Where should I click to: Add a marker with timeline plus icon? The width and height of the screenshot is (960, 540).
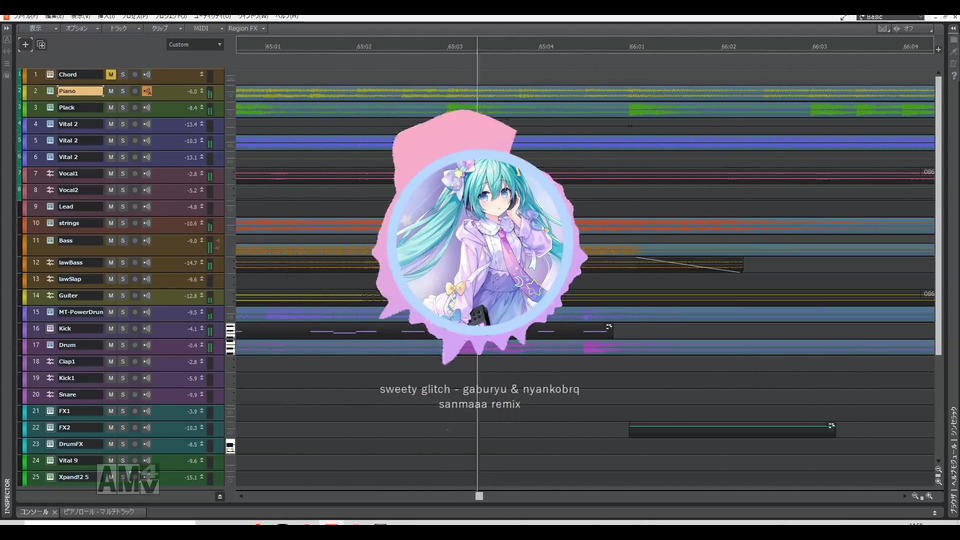tap(938, 50)
